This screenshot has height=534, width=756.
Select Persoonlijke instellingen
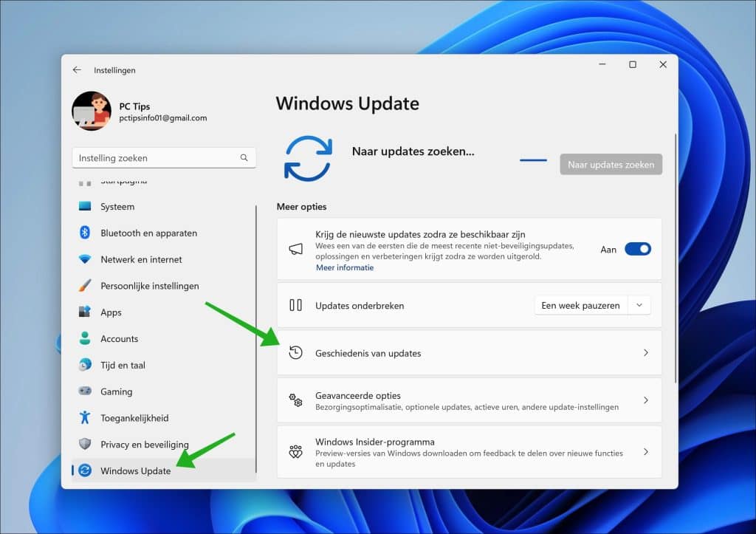tap(163, 286)
